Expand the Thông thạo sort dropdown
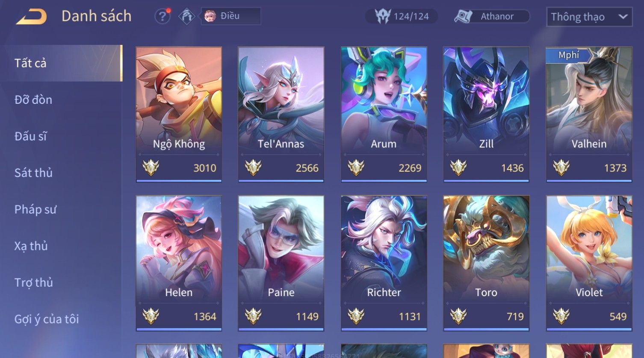 click(589, 17)
